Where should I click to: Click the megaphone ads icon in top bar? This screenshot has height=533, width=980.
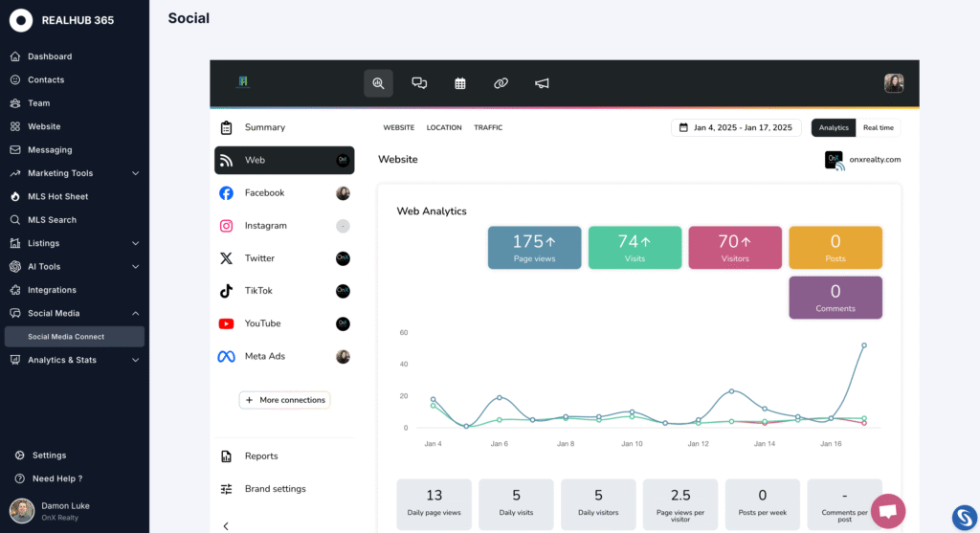(x=542, y=83)
